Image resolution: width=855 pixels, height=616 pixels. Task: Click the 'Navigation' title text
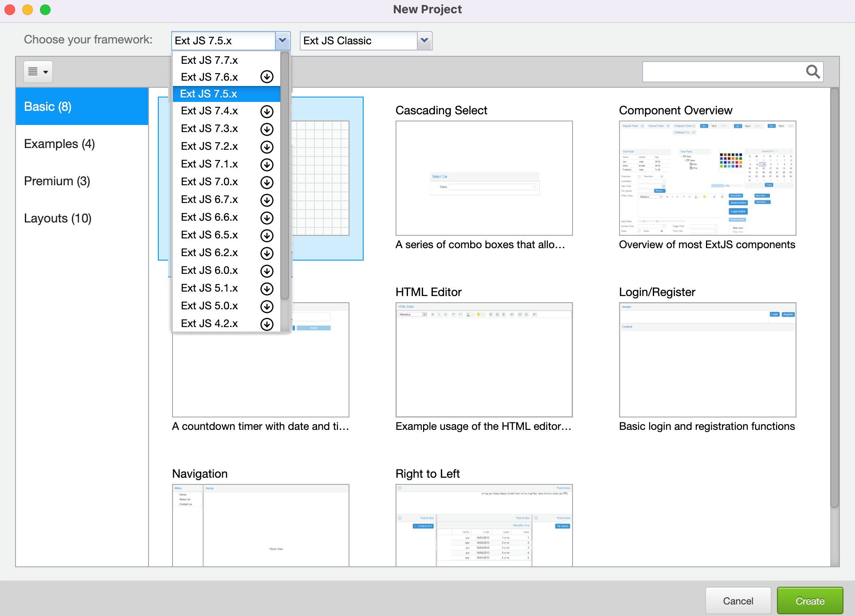200,474
